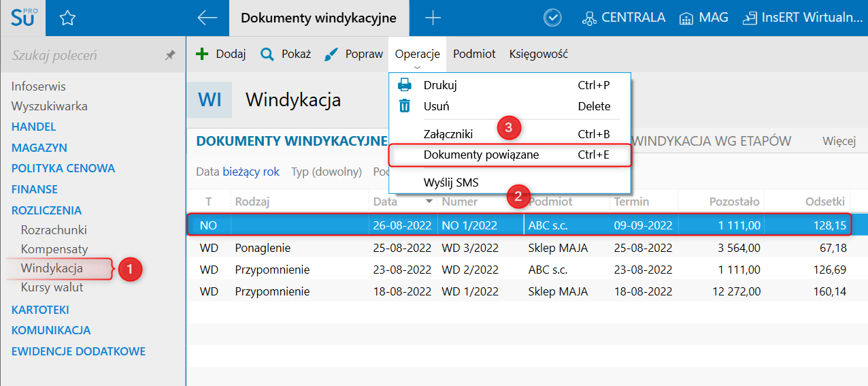Click the green plus Dodaj icon

(x=202, y=54)
